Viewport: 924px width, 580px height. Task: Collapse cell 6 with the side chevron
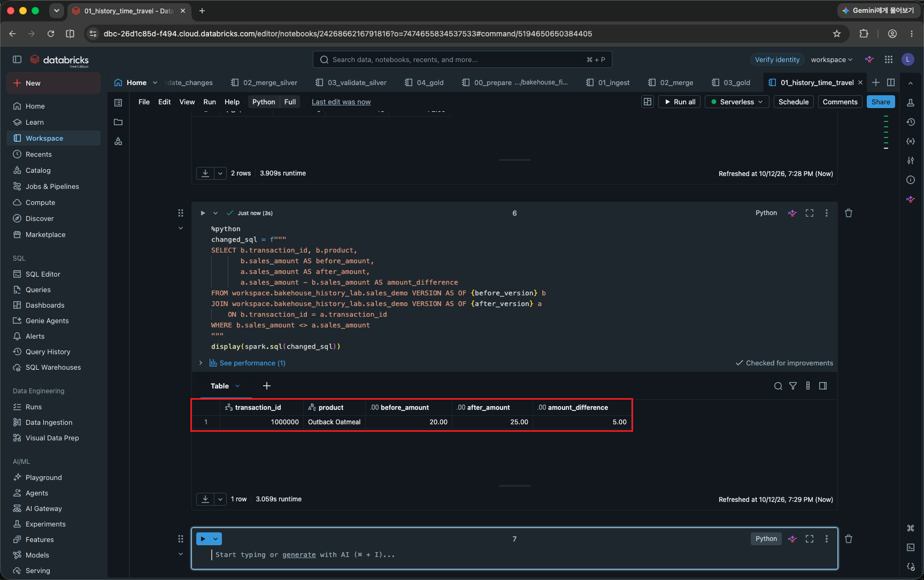point(181,228)
